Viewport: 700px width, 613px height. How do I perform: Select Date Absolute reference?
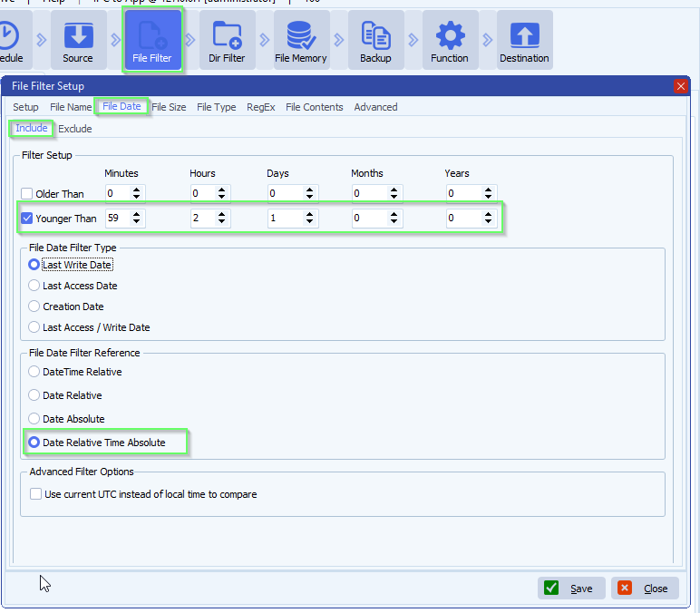(34, 419)
